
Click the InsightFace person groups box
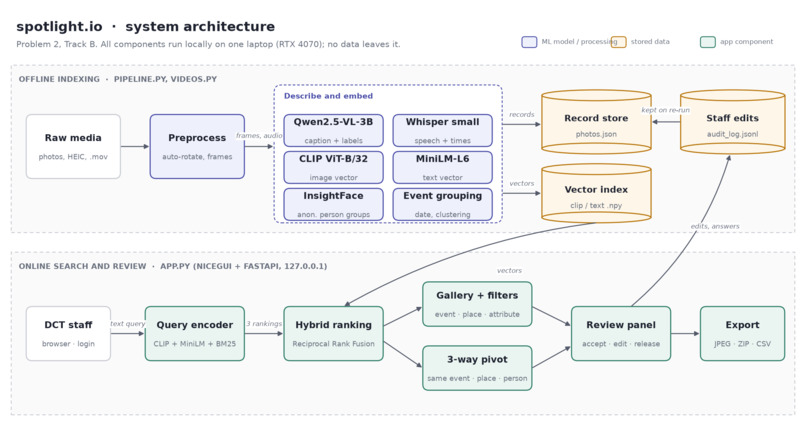[333, 205]
